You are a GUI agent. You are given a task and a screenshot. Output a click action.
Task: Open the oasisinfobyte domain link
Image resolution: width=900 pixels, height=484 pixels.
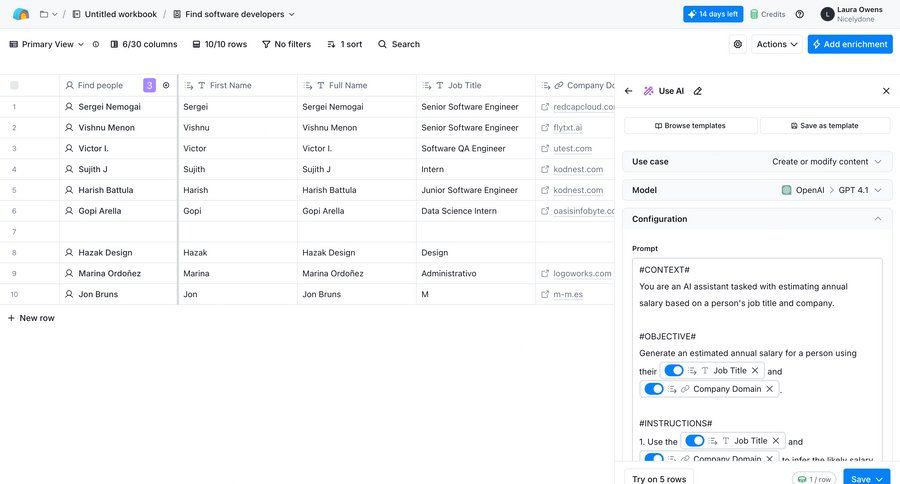click(584, 211)
